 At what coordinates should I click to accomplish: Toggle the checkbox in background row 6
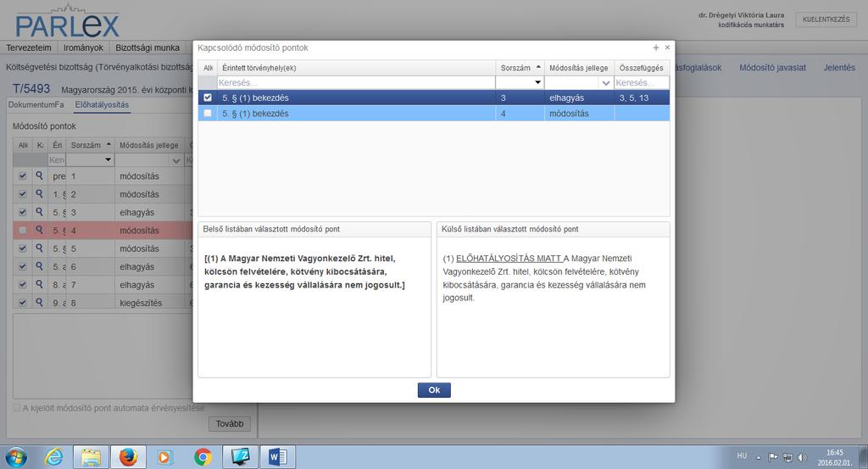pos(23,266)
